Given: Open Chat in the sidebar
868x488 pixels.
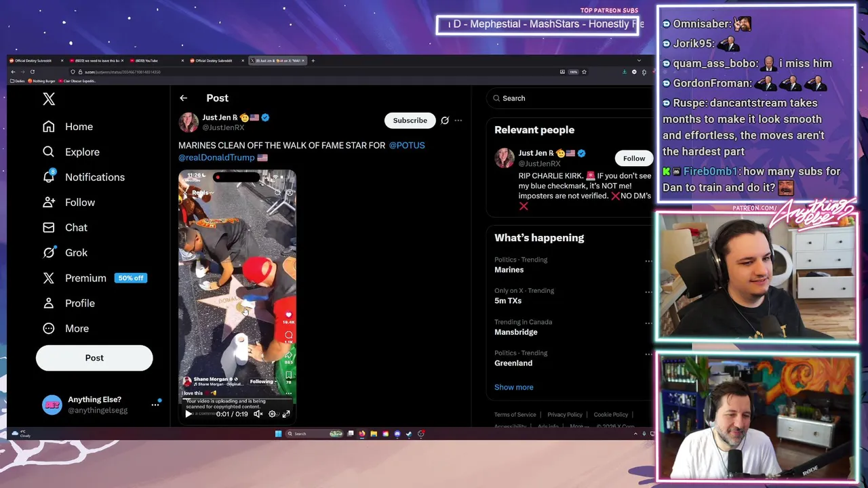Looking at the screenshot, I should pos(65,227).
